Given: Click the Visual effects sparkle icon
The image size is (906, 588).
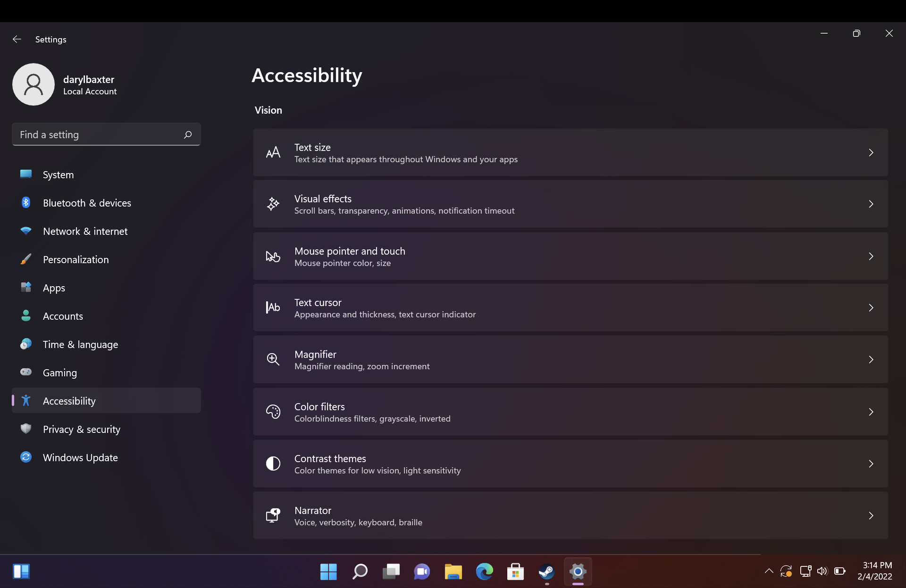Looking at the screenshot, I should tap(273, 204).
